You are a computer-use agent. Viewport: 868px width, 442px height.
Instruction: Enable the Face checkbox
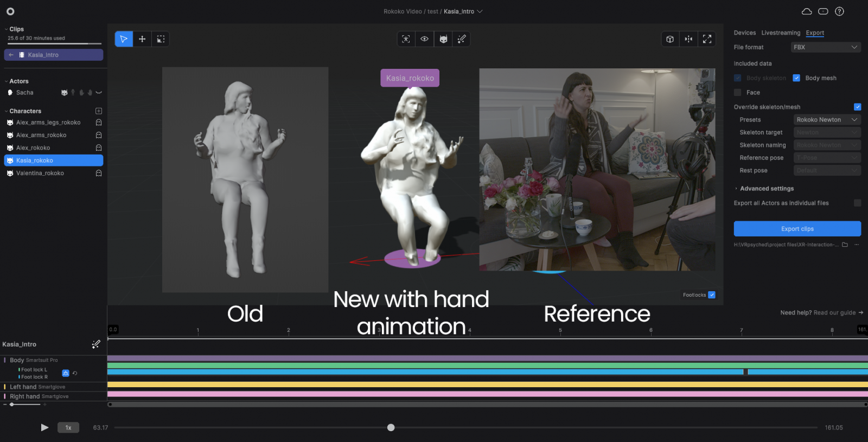pyautogui.click(x=738, y=93)
